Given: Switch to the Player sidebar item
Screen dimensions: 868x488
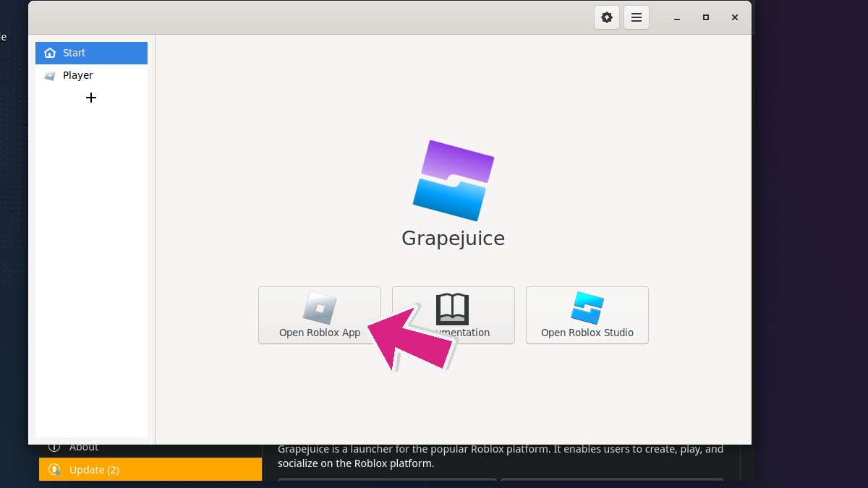Looking at the screenshot, I should [91, 75].
